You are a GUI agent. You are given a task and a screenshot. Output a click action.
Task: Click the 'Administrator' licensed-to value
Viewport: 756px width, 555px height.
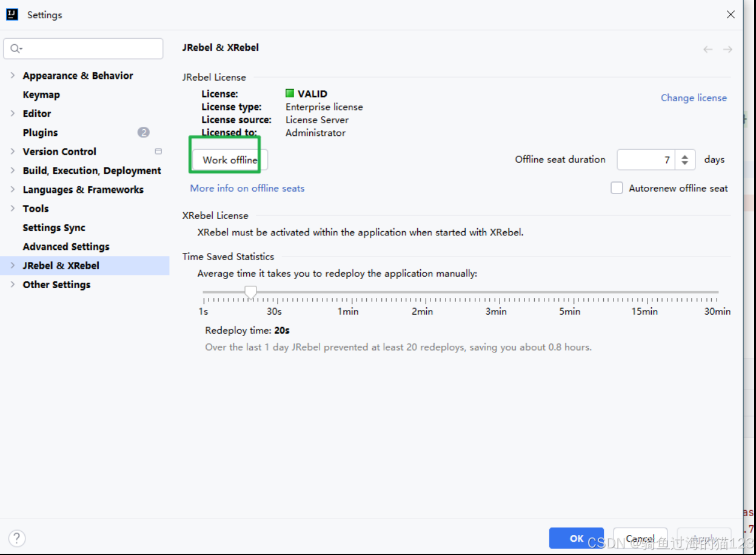click(316, 132)
